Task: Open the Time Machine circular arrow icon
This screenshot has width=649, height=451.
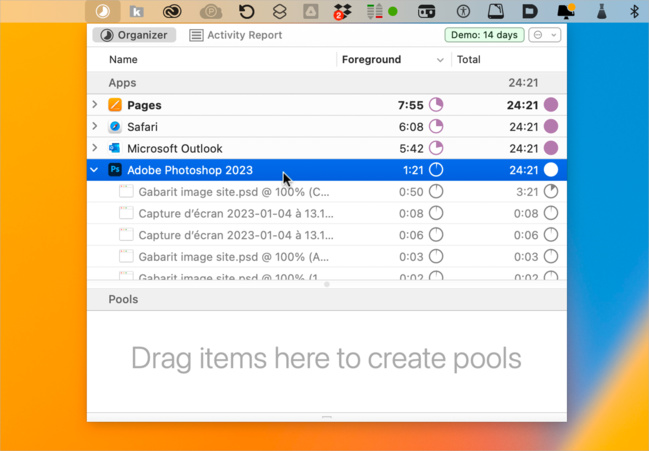Action: pos(247,12)
